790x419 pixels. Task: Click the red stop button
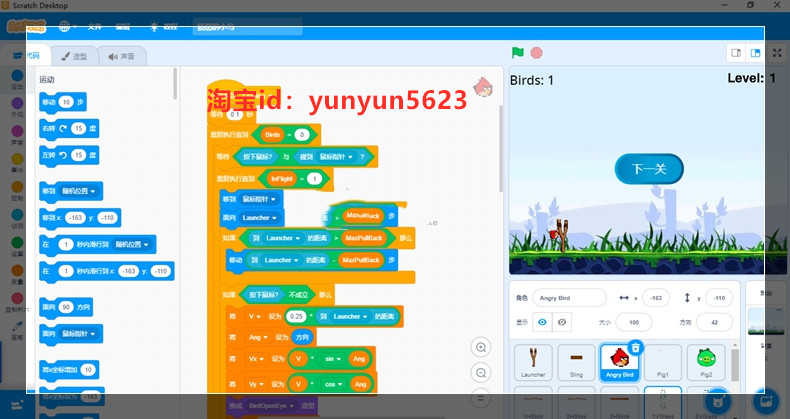[537, 52]
